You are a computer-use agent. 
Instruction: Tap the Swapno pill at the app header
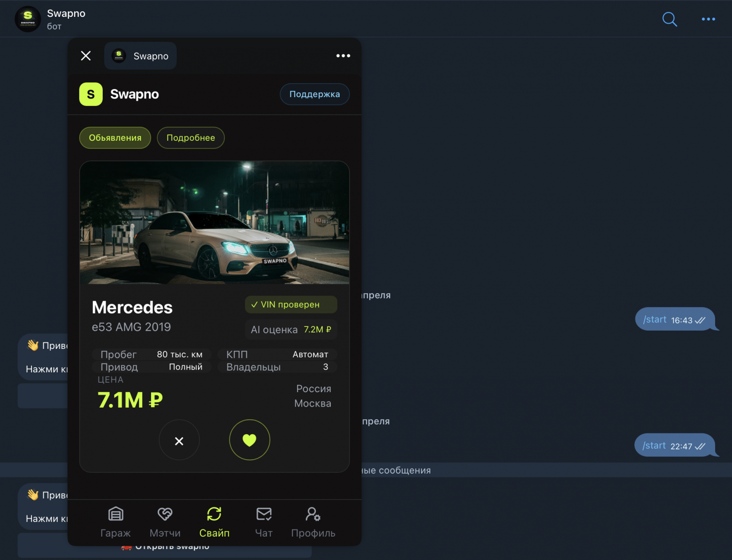pos(140,55)
